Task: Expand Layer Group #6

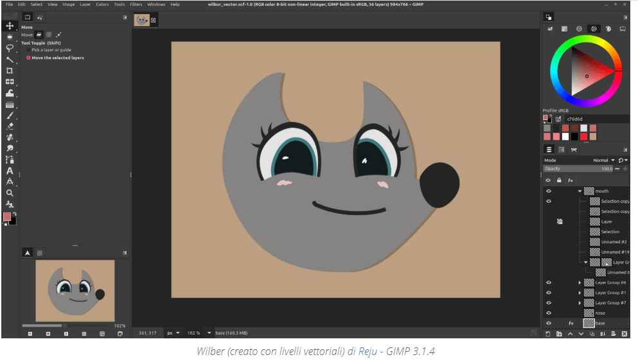Action: [580, 282]
